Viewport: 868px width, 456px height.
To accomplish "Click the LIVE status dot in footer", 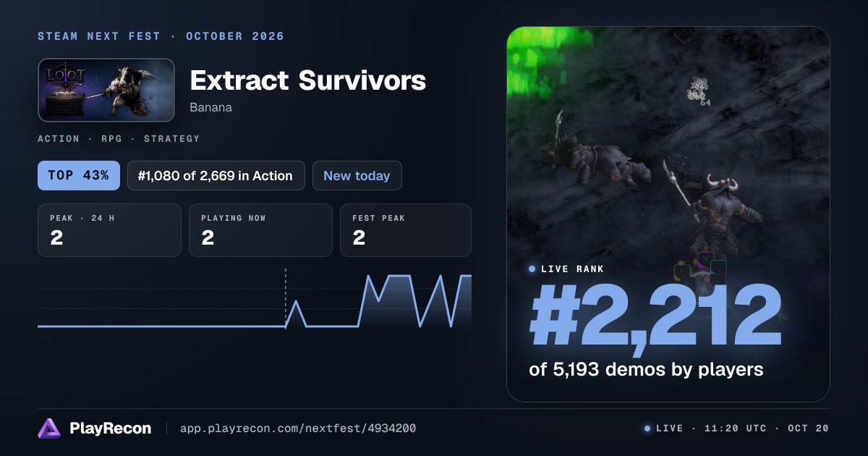I will click(x=647, y=428).
